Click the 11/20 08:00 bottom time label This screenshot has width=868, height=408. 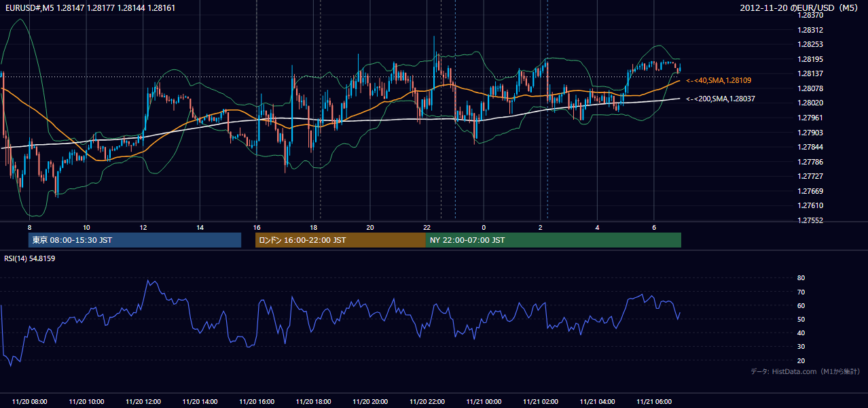(x=30, y=402)
